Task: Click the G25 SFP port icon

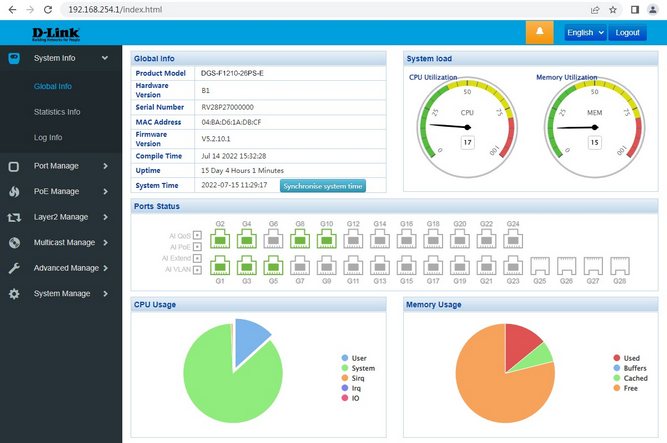Action: point(539,265)
